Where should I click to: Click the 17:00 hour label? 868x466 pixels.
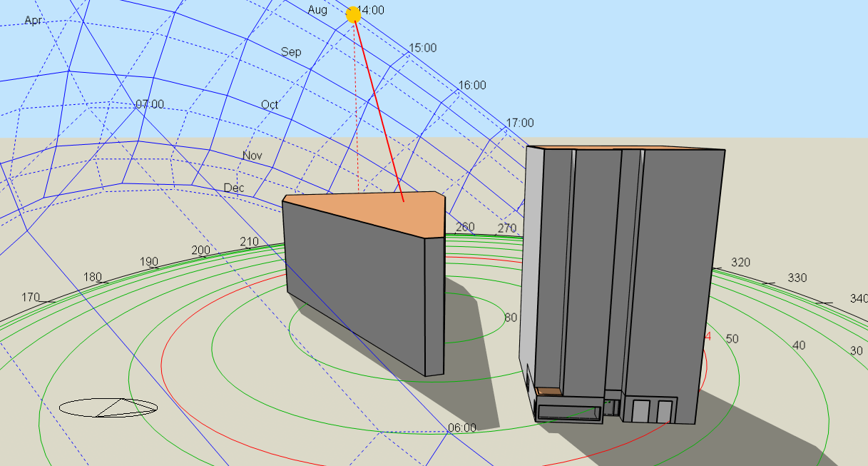(519, 123)
